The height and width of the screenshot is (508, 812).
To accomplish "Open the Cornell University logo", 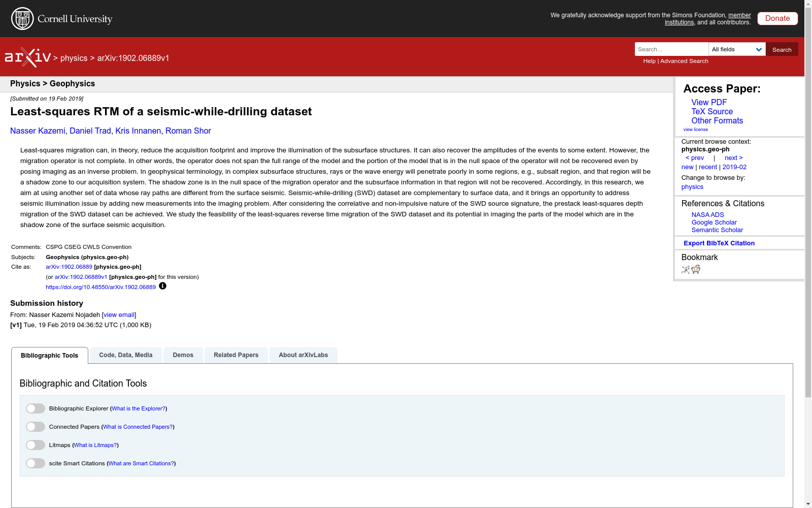I will click(x=62, y=19).
